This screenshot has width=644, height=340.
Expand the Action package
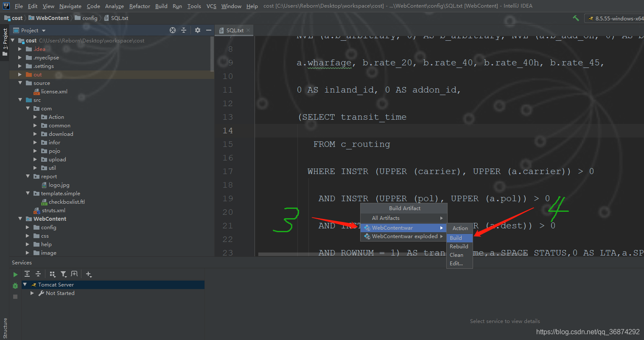tap(35, 117)
